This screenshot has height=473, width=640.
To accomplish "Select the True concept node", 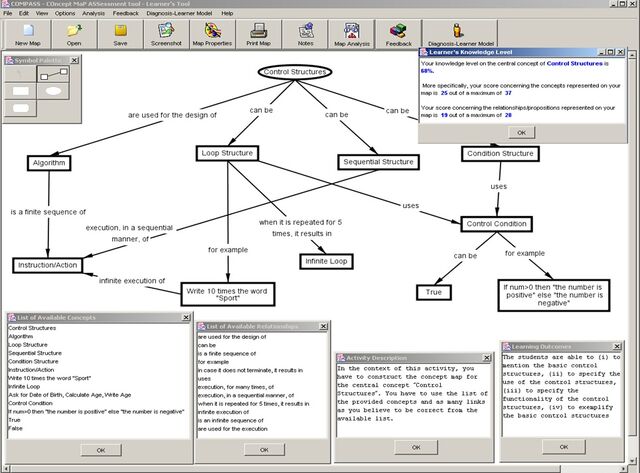I will tap(433, 292).
